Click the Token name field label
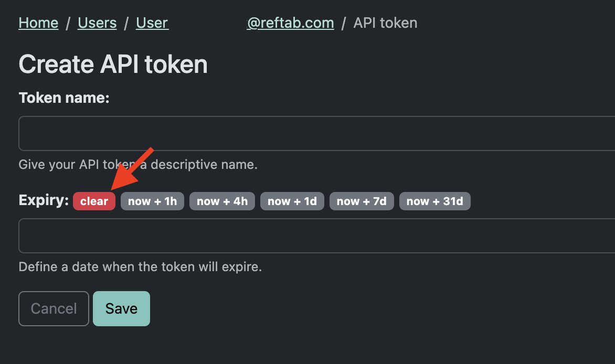The width and height of the screenshot is (615, 364). click(x=63, y=98)
